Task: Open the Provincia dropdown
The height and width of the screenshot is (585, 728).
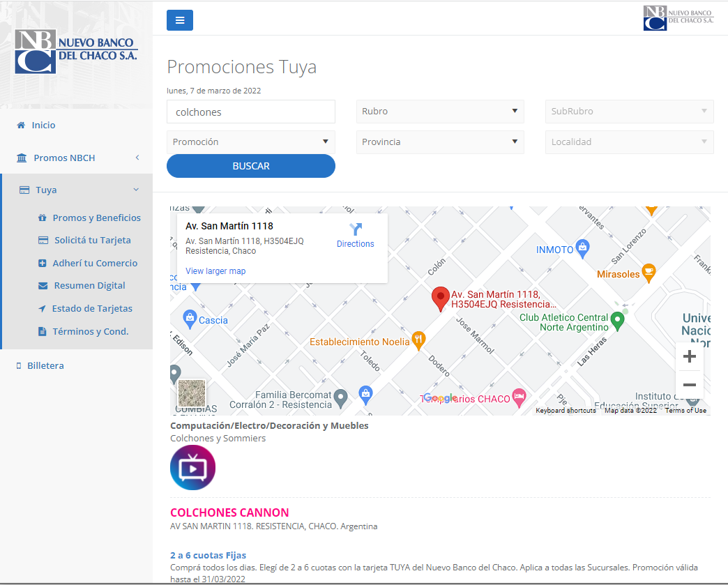Action: [440, 142]
